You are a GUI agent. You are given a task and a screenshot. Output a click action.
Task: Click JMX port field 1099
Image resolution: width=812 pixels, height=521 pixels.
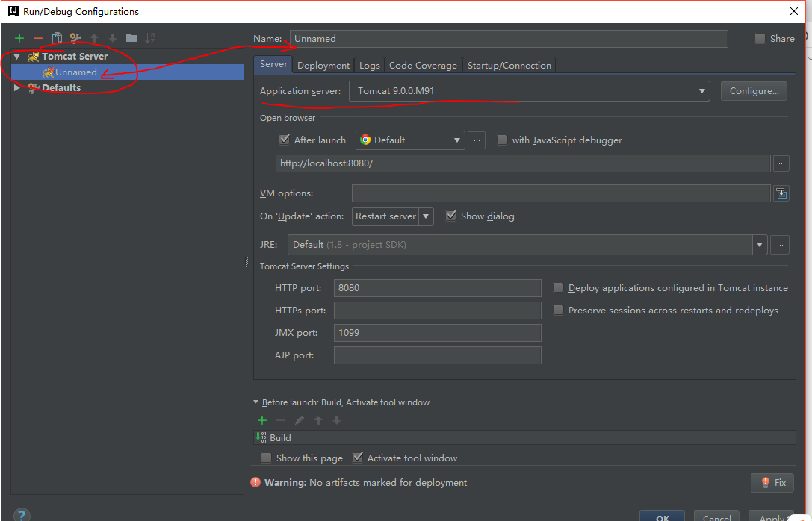coord(438,333)
